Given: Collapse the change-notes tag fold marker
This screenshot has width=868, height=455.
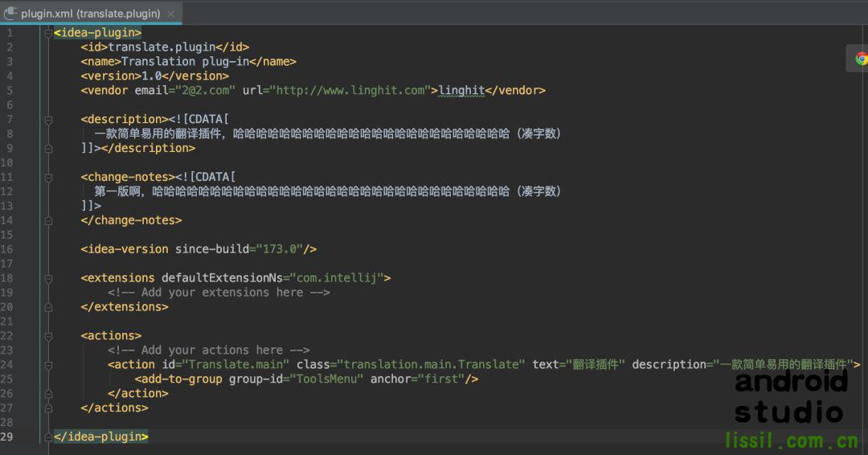Looking at the screenshot, I should 48,177.
